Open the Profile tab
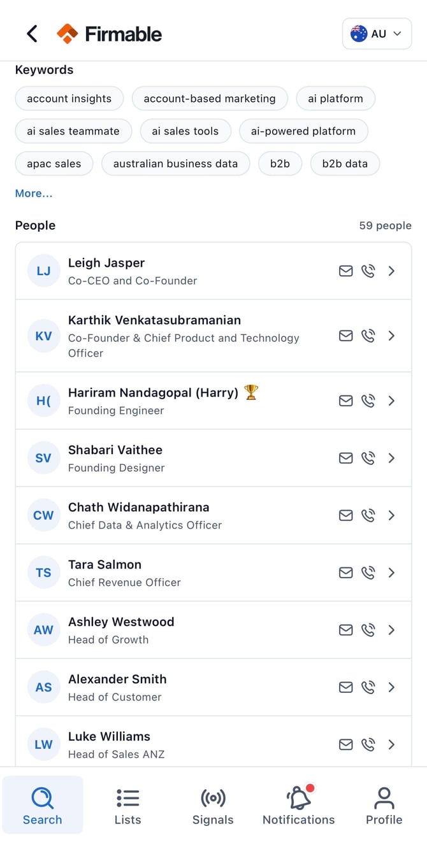Image resolution: width=427 pixels, height=868 pixels. pyautogui.click(x=384, y=806)
